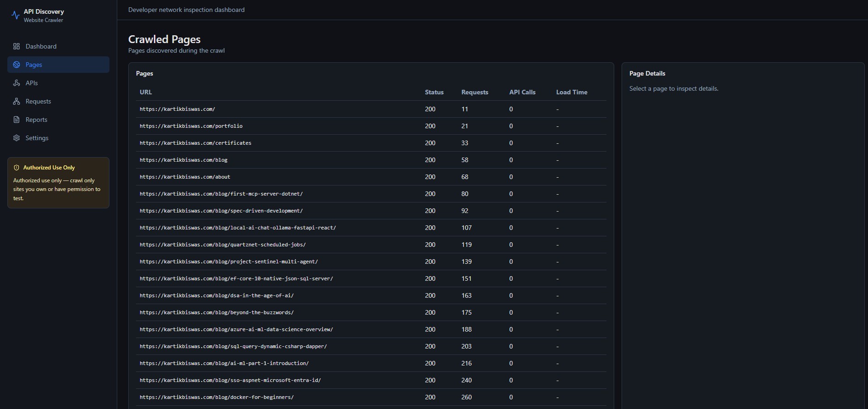Select the kartikbiswas.com/portfolio row

point(371,126)
